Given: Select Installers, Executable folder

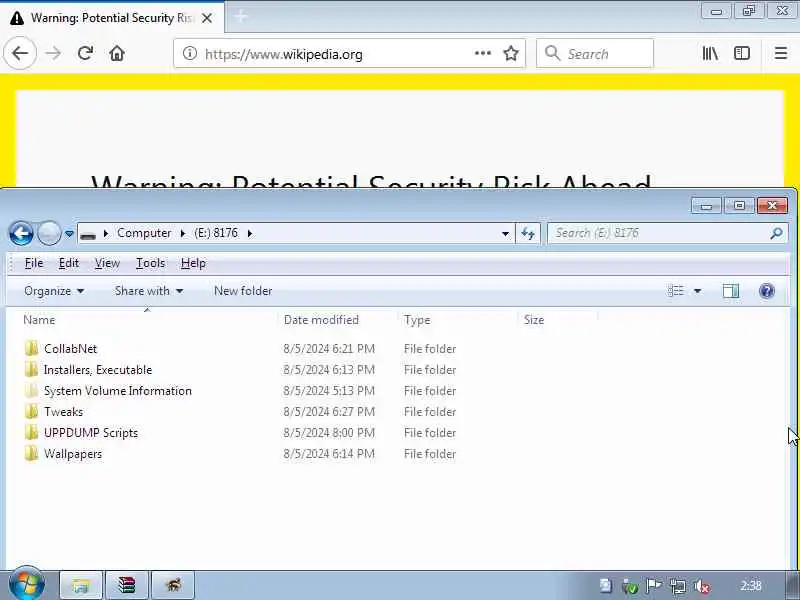Looking at the screenshot, I should click(97, 370).
